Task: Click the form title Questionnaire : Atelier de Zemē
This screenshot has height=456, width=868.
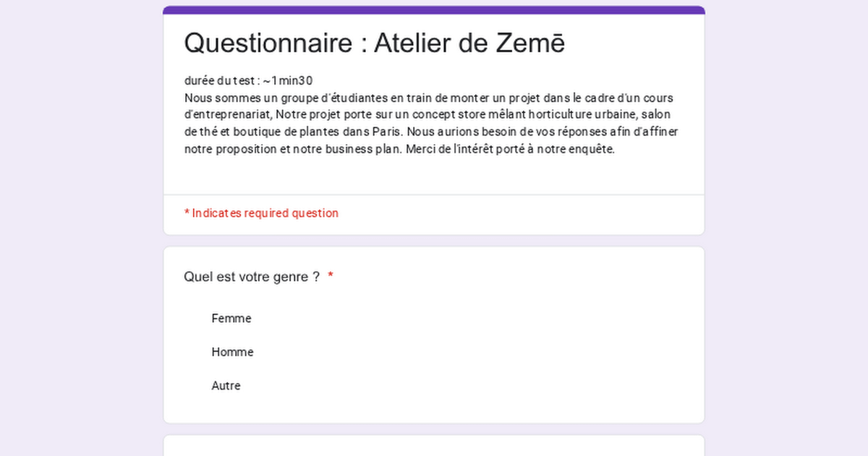Action: click(x=374, y=43)
